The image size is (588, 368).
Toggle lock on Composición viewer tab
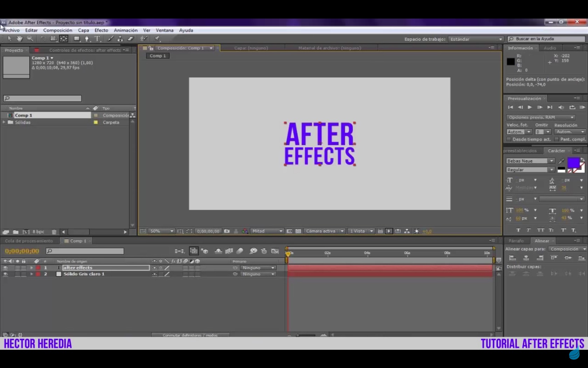(x=151, y=48)
